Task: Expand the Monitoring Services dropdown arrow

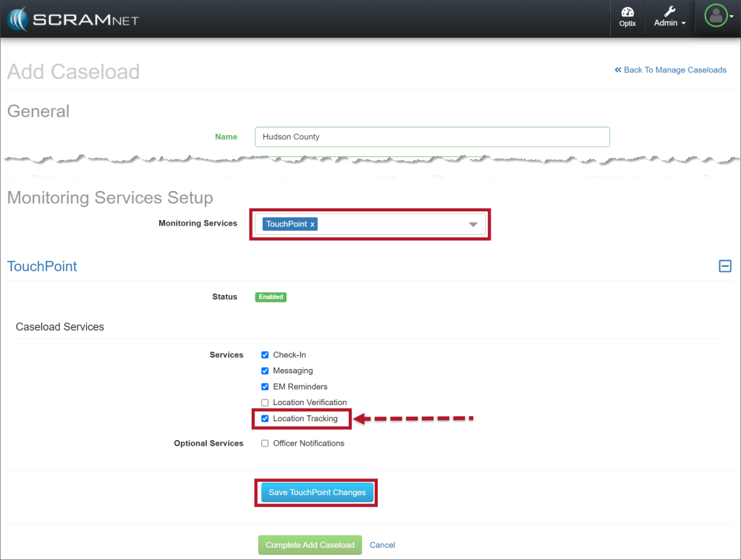Action: tap(473, 224)
